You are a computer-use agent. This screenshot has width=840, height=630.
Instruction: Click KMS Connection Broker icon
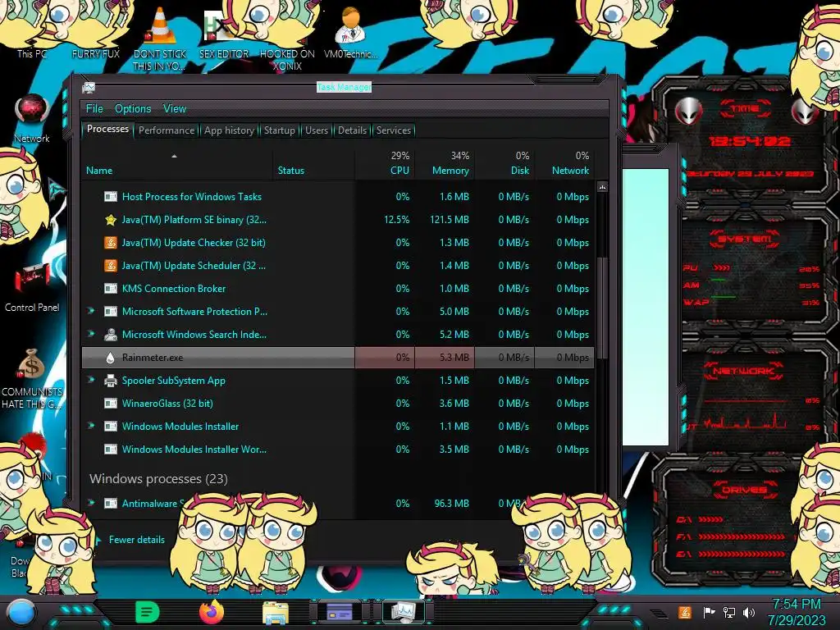pyautogui.click(x=111, y=289)
